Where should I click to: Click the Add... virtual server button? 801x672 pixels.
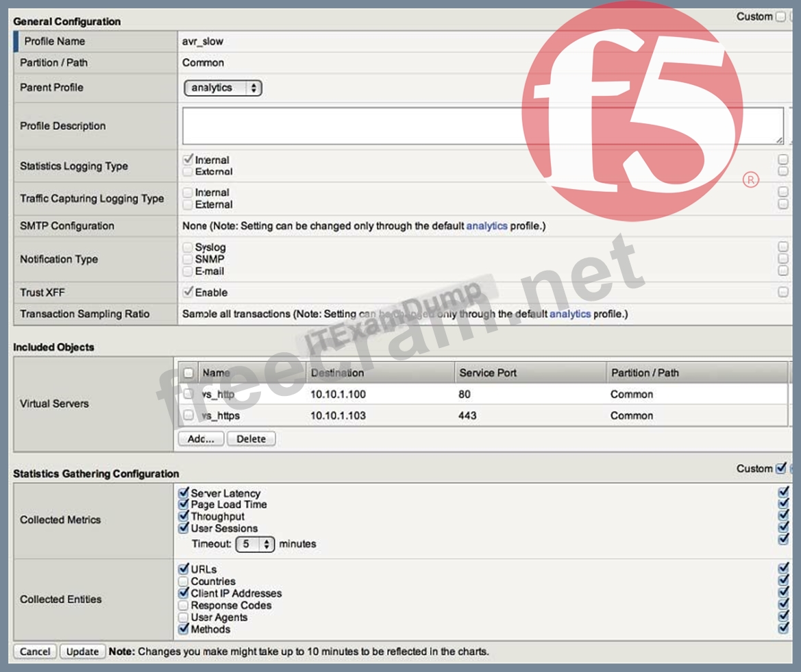(x=201, y=438)
